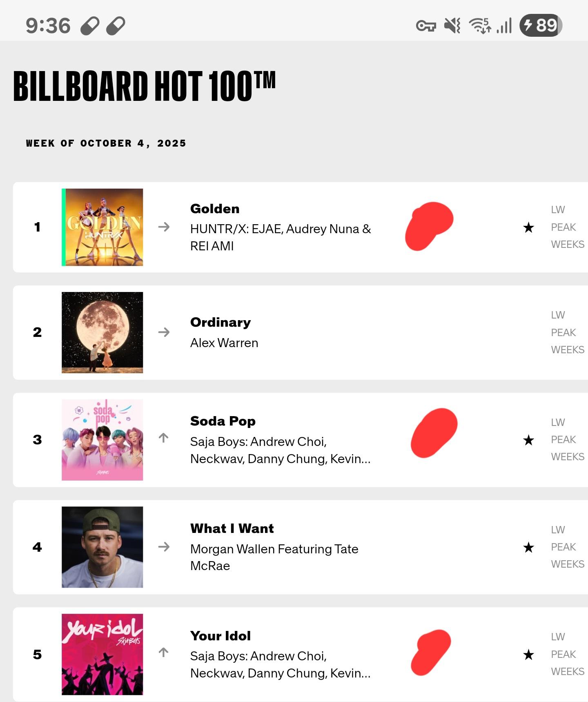Tap the star icon on Soda Pop row
Viewport: 588px width, 702px height.
(x=528, y=440)
